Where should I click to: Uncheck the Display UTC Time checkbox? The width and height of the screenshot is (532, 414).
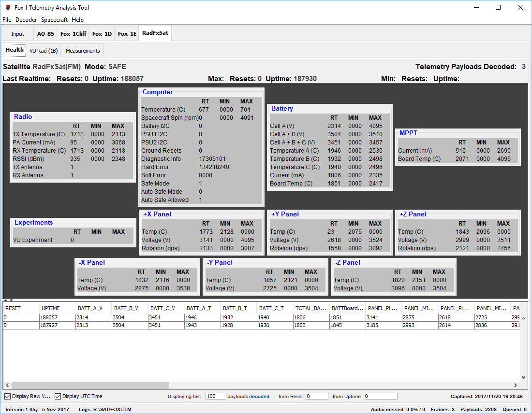tap(58, 397)
